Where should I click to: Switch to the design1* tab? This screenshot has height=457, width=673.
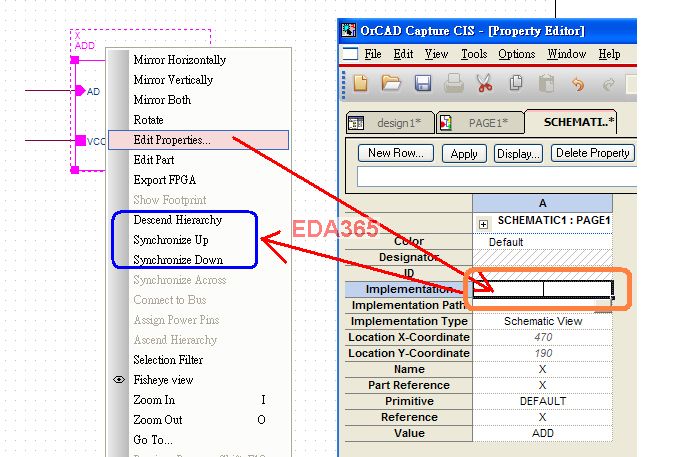(390, 123)
